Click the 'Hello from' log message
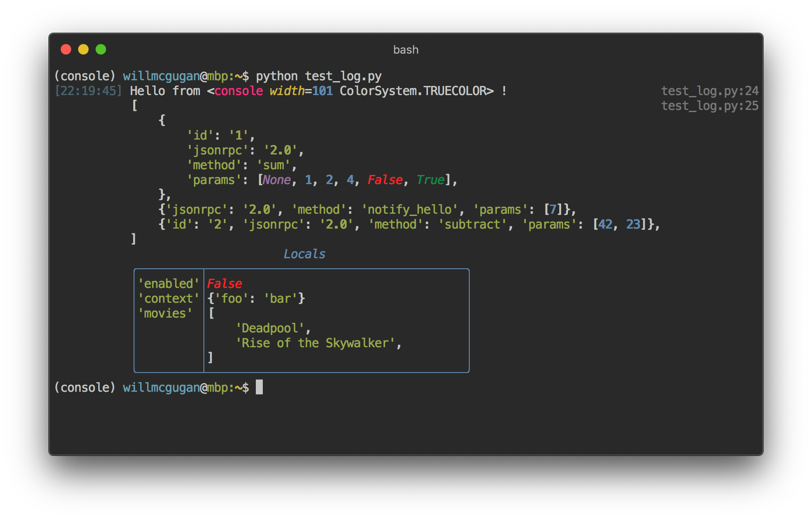Viewport: 812px width, 520px height. pos(165,91)
